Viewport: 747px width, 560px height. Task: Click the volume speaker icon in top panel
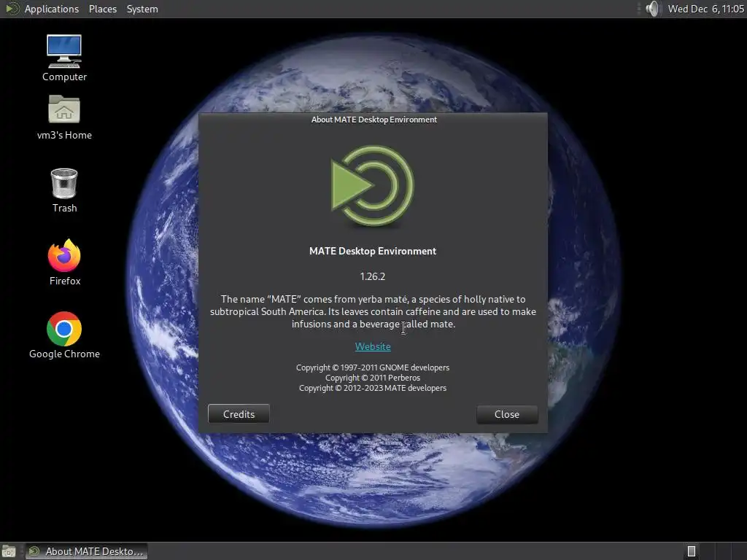click(654, 9)
